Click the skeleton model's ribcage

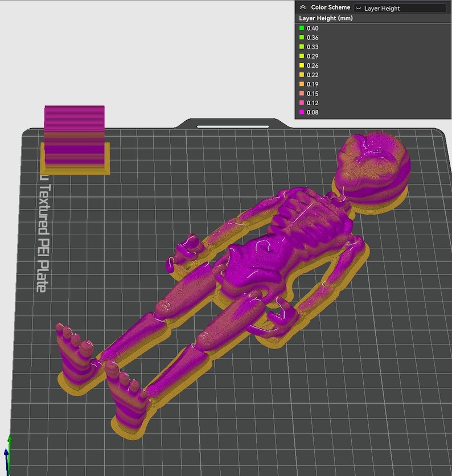click(x=310, y=217)
